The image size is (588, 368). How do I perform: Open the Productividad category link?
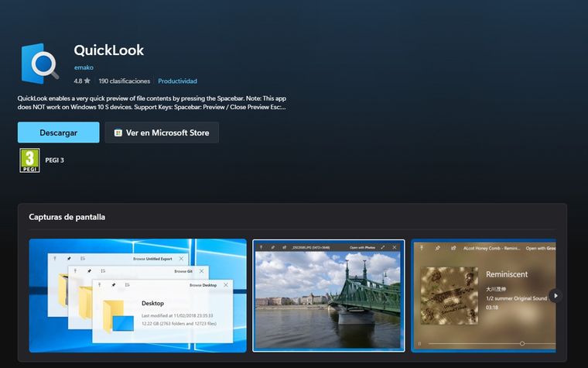(x=177, y=81)
